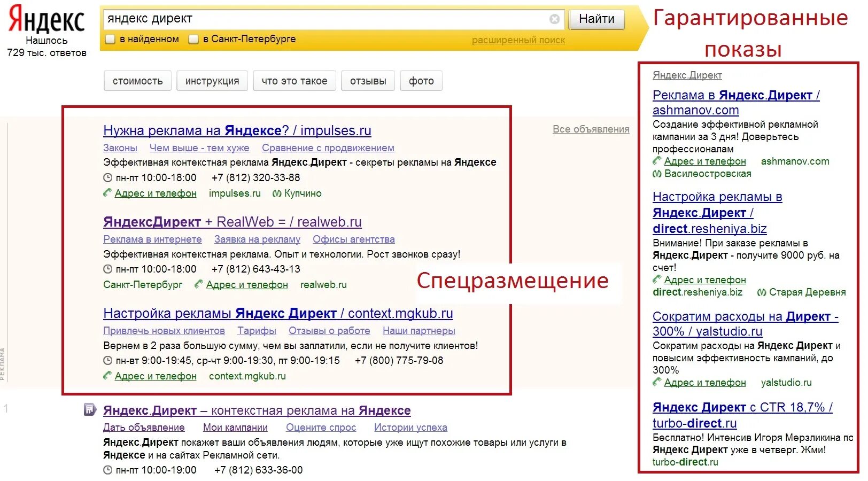Screen dimensions: 868x481
Task: Open 'Реклама в Яндекс.Директ / ashmanov.com' ad
Action: 736,103
